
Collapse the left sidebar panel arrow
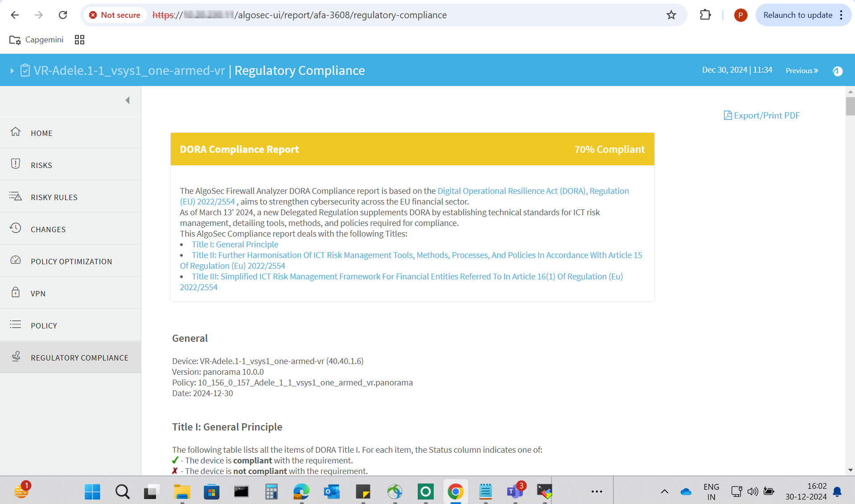tap(127, 100)
